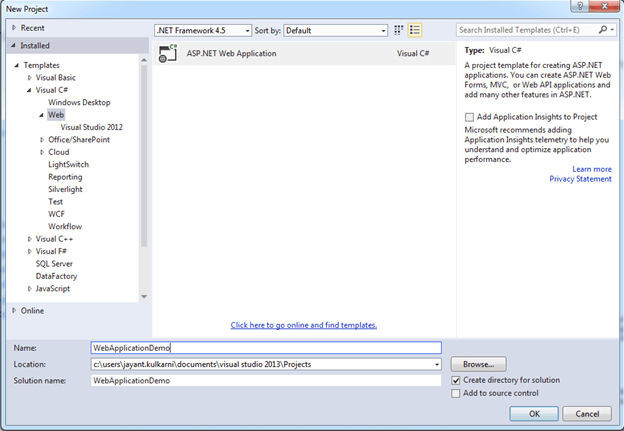Expand the Cloud node arrow
This screenshot has height=431, width=624.
point(42,152)
